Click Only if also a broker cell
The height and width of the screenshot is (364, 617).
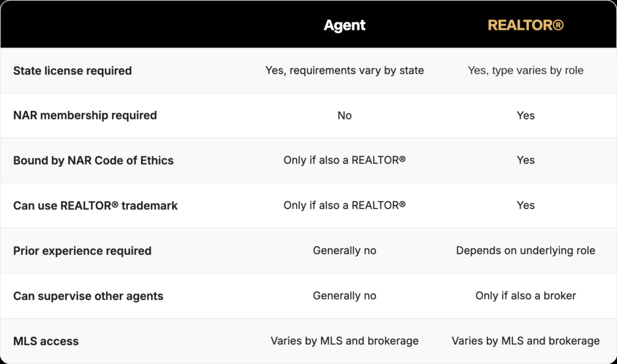(525, 295)
